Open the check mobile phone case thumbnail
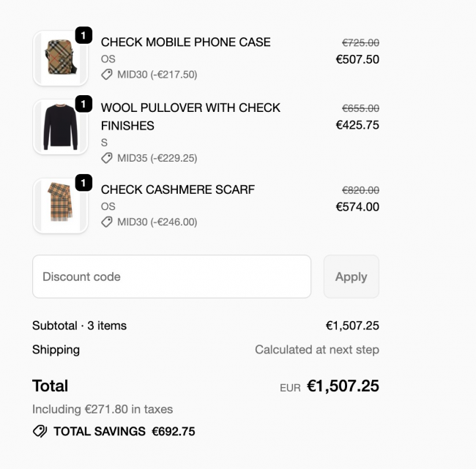 [x=60, y=58]
